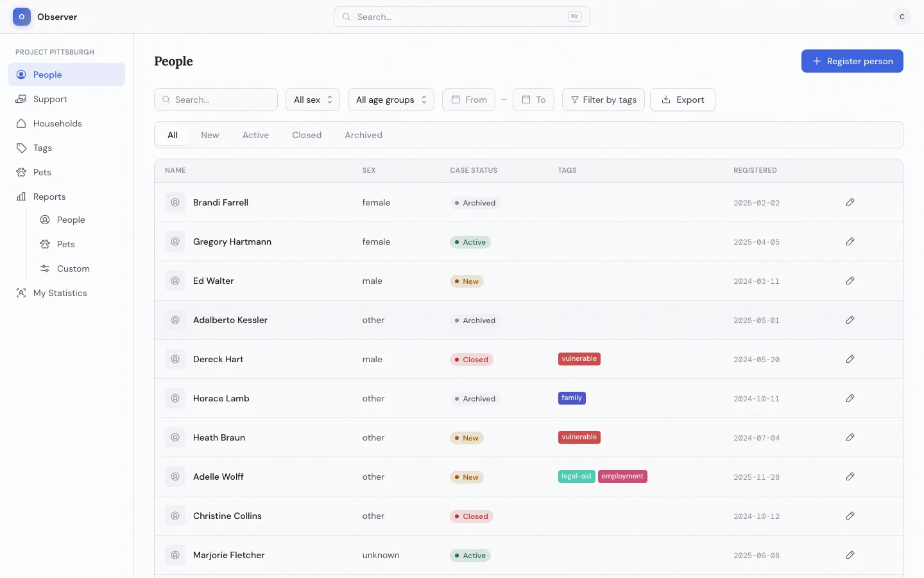The image size is (924, 578).
Task: Click Marjorie Fletcher's avatar icon
Action: click(x=175, y=555)
